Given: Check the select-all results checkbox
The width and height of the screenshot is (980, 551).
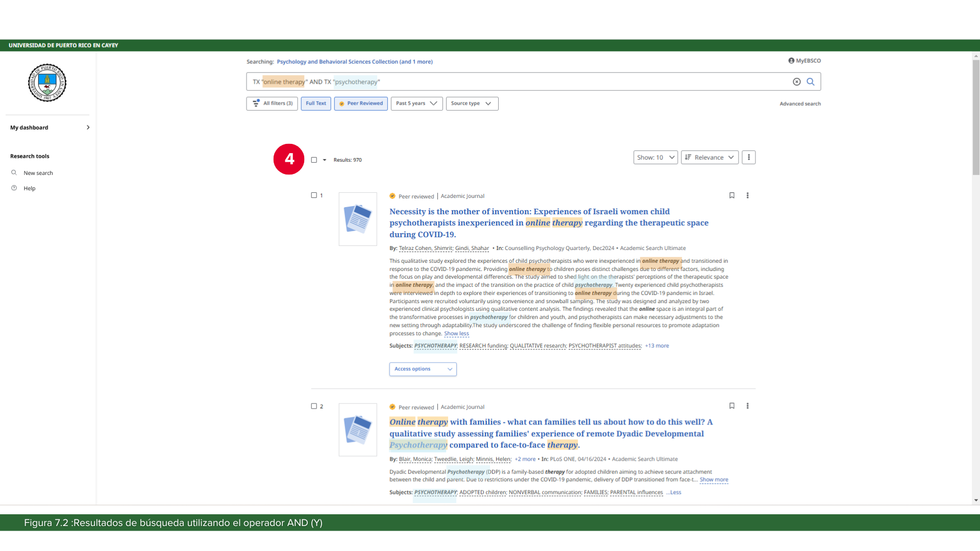Looking at the screenshot, I should (x=314, y=160).
